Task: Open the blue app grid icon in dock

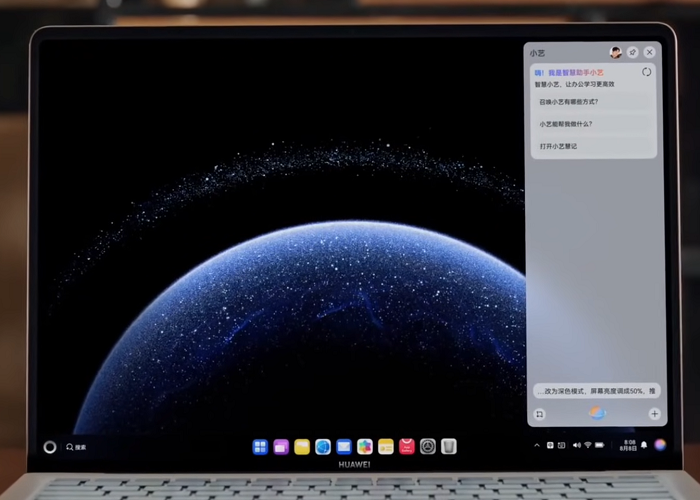Action: [260, 446]
